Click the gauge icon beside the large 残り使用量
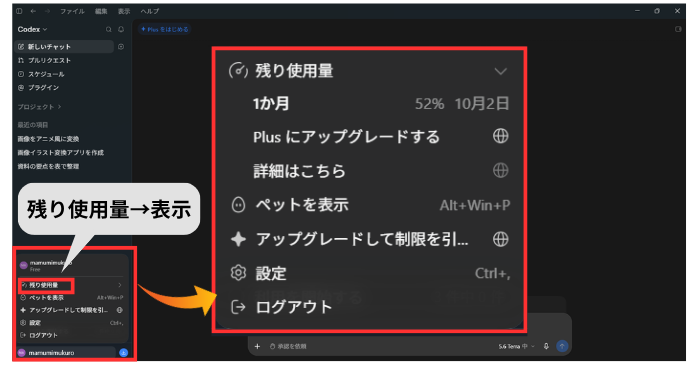The image size is (698, 365). [239, 71]
